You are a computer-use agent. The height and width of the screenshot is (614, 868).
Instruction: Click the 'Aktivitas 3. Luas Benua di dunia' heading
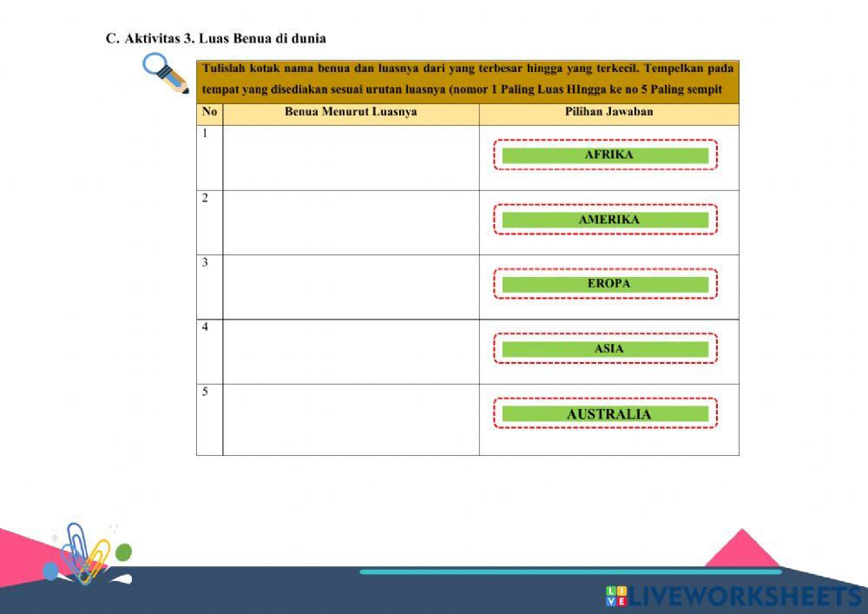click(x=225, y=38)
